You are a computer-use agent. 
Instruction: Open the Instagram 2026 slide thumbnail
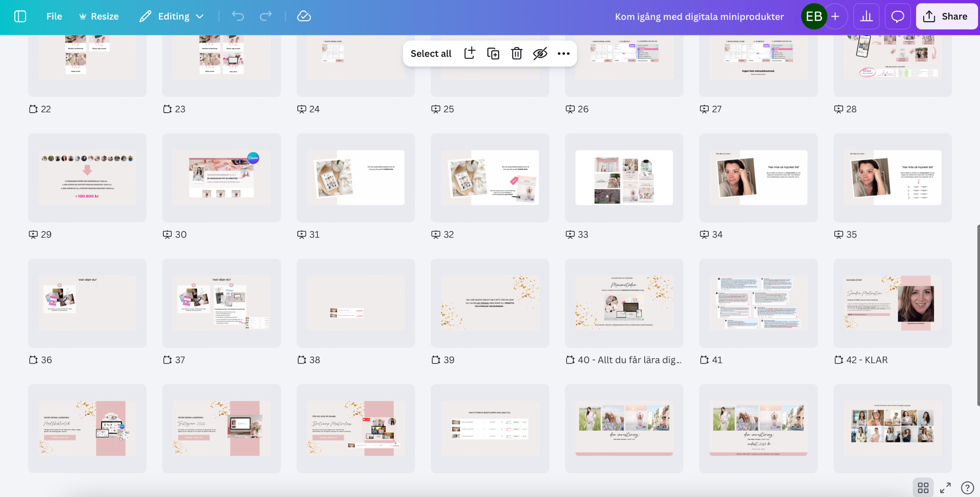(x=221, y=428)
